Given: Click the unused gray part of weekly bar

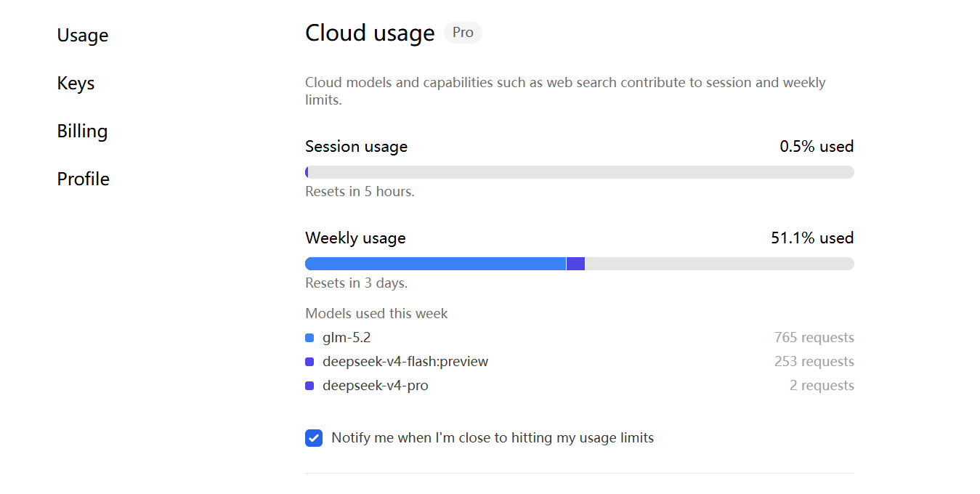Looking at the screenshot, I should pos(719,264).
